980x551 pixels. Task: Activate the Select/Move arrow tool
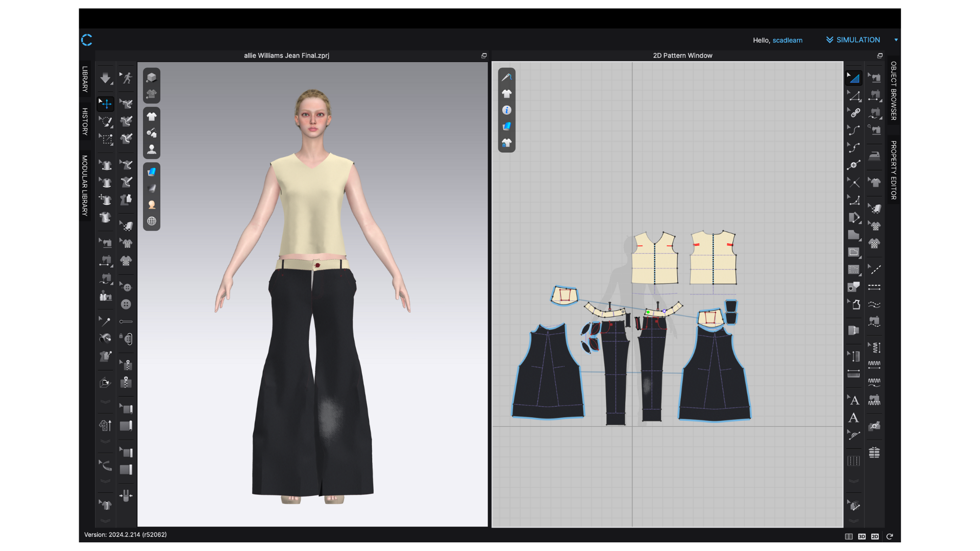point(106,104)
